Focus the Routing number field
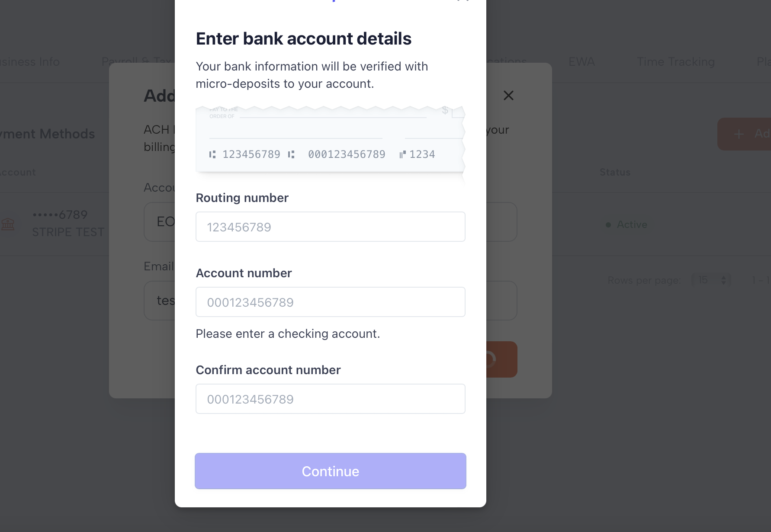Viewport: 771px width, 532px height. [330, 227]
